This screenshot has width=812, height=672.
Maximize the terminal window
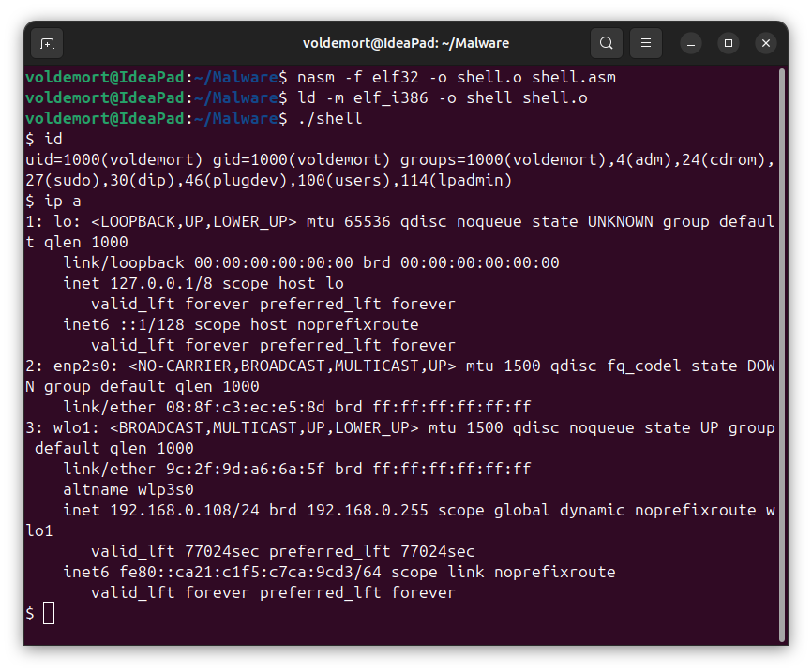coord(729,43)
